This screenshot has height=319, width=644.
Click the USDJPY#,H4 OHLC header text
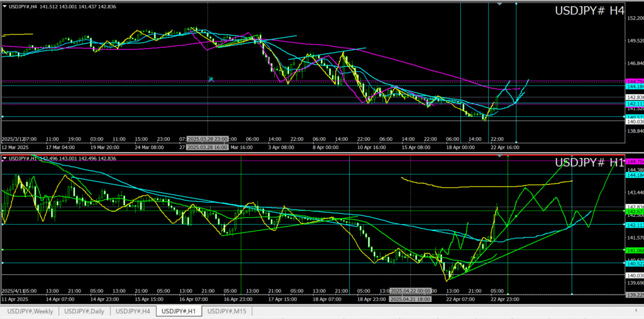[x=62, y=6]
